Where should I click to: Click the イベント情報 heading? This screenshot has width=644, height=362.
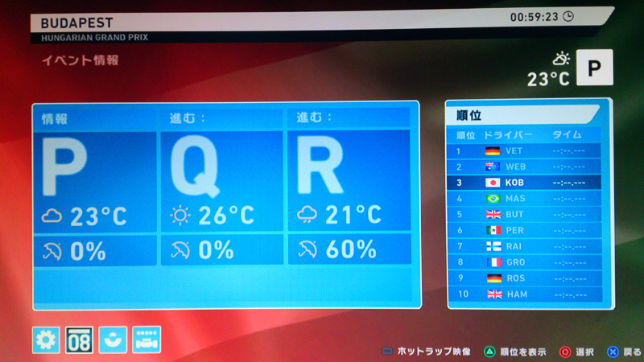tap(80, 60)
